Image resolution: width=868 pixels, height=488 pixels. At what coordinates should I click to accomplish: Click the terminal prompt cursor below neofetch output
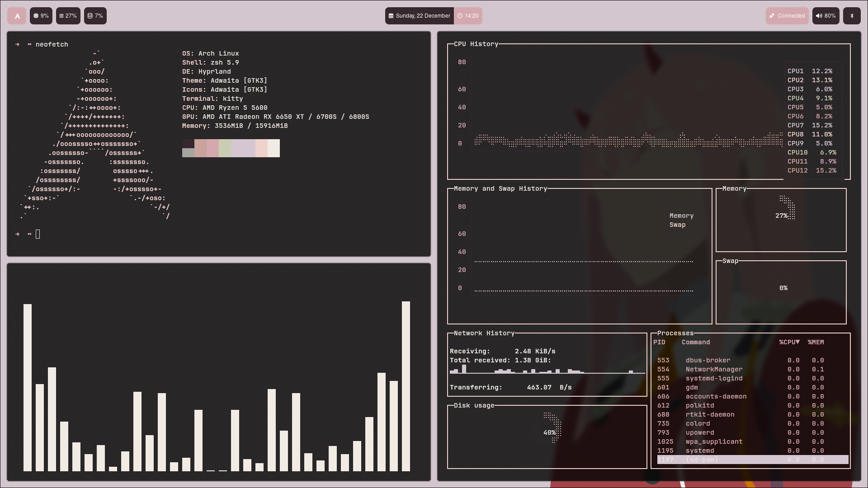coord(38,234)
